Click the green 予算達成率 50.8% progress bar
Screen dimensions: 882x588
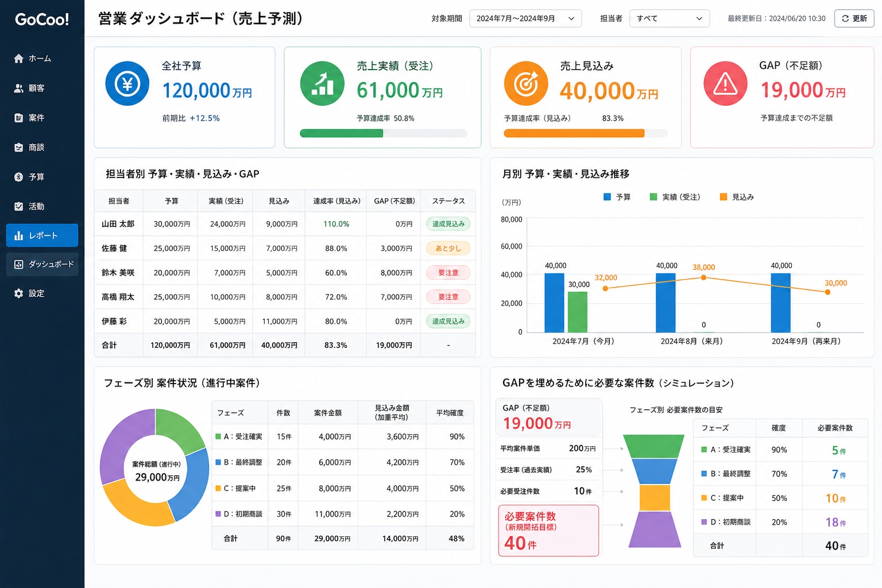point(383,133)
